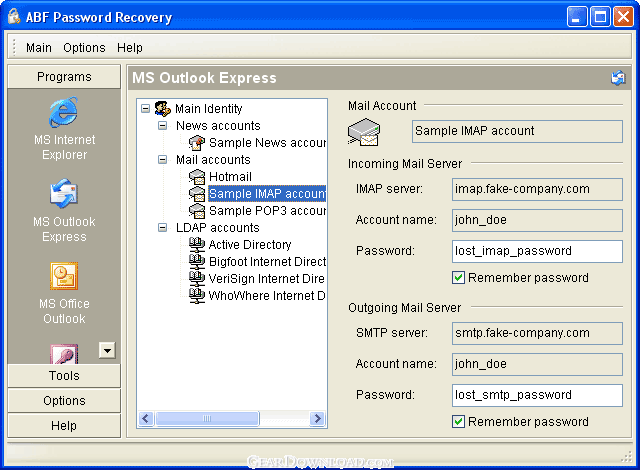Screen dimensions: 640x470
Task: Collapse the Main Identity tree node
Action: [145, 109]
